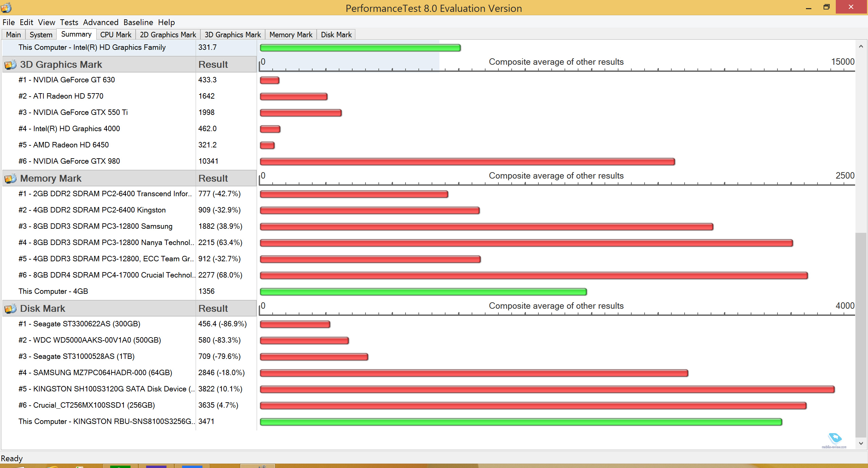Select the Summary tab
The width and height of the screenshot is (868, 468).
point(76,34)
